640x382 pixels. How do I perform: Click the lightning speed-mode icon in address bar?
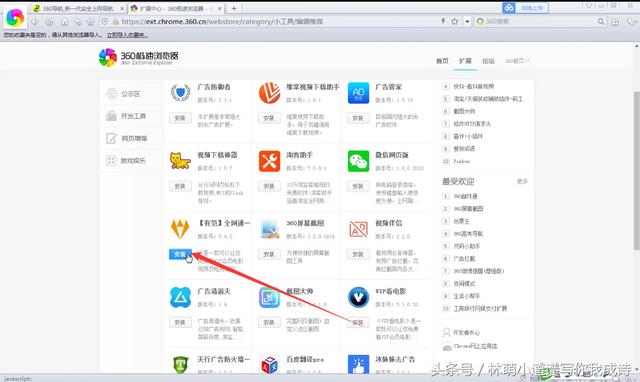click(x=443, y=21)
